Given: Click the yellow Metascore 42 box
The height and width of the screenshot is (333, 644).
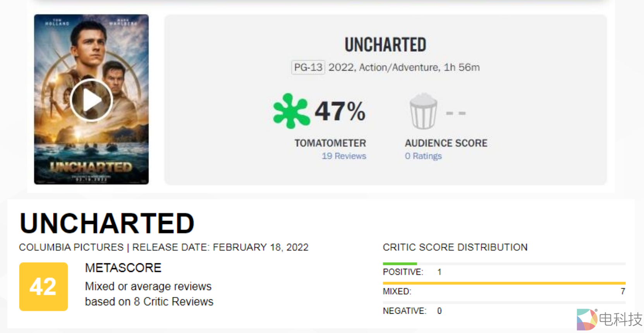Looking at the screenshot, I should pyautogui.click(x=43, y=287).
